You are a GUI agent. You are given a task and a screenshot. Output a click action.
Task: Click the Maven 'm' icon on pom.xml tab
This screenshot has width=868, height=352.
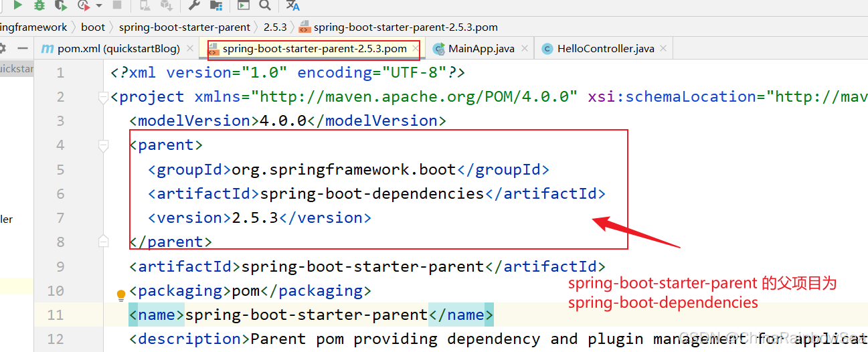pos(47,49)
